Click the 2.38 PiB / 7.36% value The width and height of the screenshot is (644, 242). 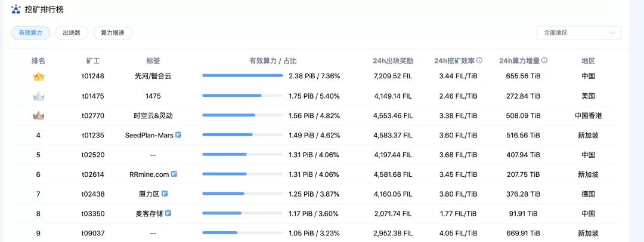(x=314, y=76)
